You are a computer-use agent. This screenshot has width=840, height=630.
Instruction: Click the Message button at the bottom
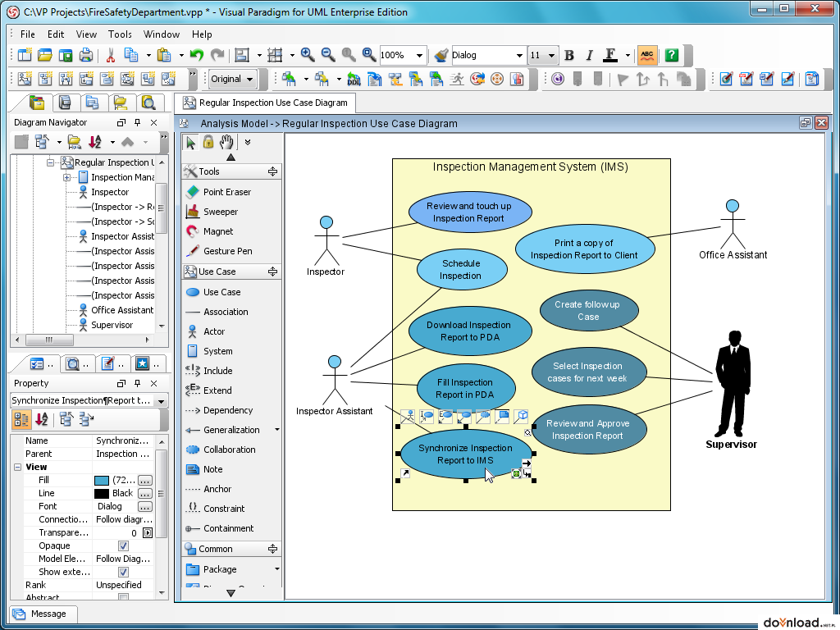[x=42, y=614]
